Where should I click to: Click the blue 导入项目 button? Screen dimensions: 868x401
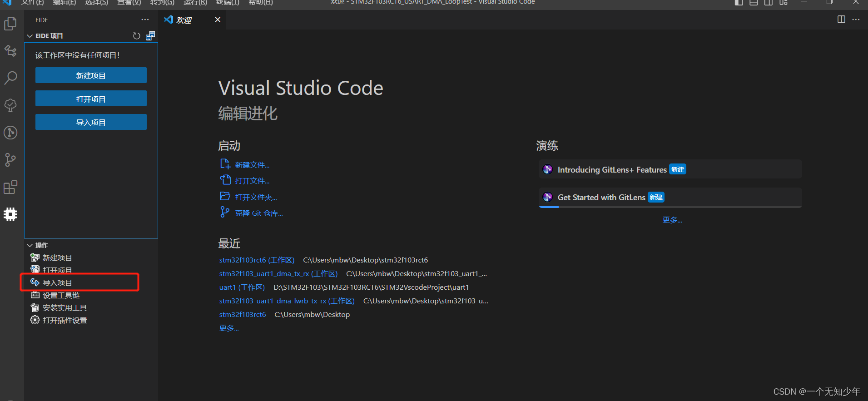[x=91, y=122]
